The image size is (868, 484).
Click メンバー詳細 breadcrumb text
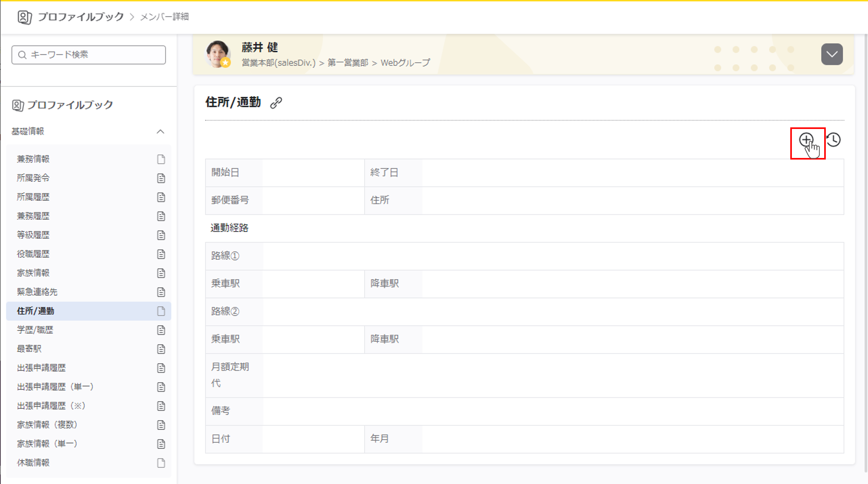pyautogui.click(x=165, y=17)
